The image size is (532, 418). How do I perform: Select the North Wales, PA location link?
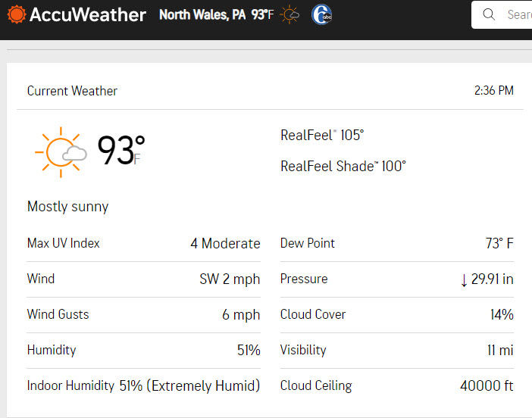tap(202, 14)
